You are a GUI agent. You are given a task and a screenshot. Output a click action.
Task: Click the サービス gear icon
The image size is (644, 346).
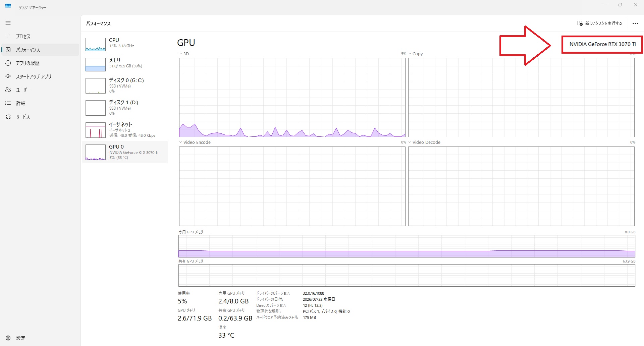pos(8,117)
